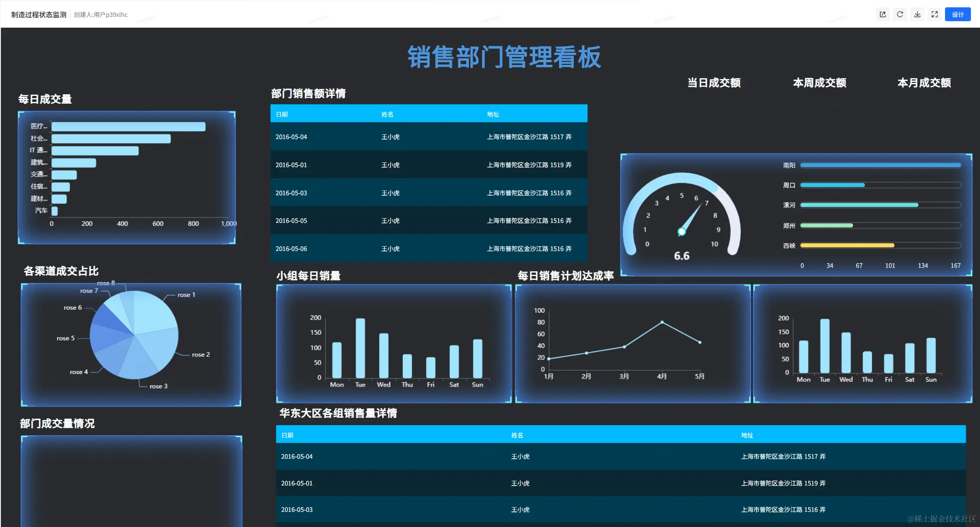Click the 南阳 progress bar
The height and width of the screenshot is (527, 980).
coord(880,165)
